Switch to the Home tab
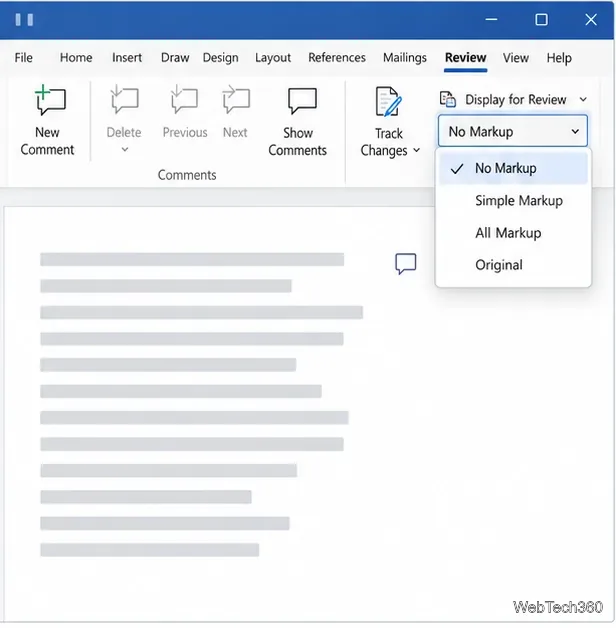The image size is (616, 628). [x=76, y=58]
